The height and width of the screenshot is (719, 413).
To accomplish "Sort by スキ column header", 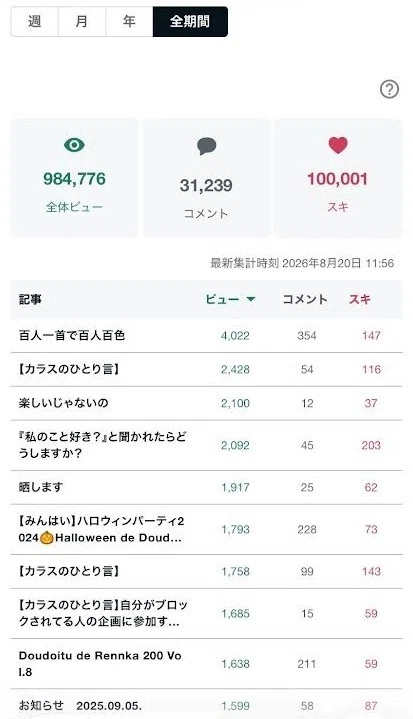I will [x=360, y=299].
